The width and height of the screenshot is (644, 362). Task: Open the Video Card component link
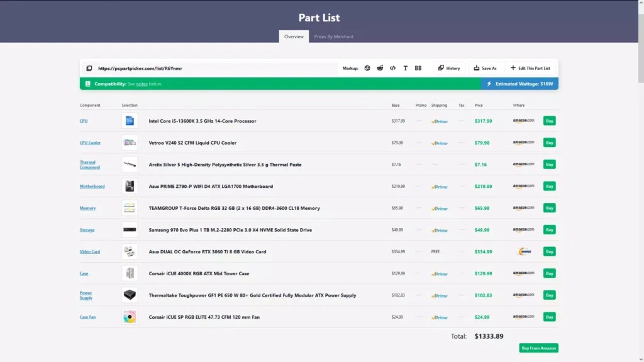point(89,251)
